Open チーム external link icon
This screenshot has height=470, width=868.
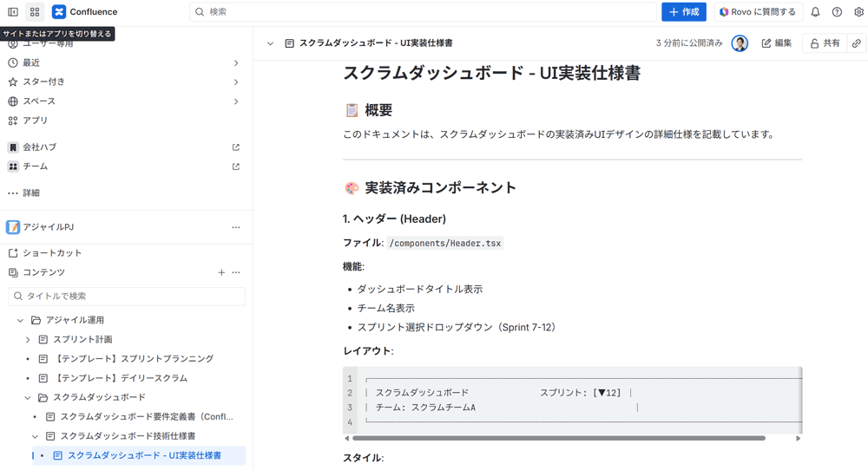pyautogui.click(x=236, y=166)
